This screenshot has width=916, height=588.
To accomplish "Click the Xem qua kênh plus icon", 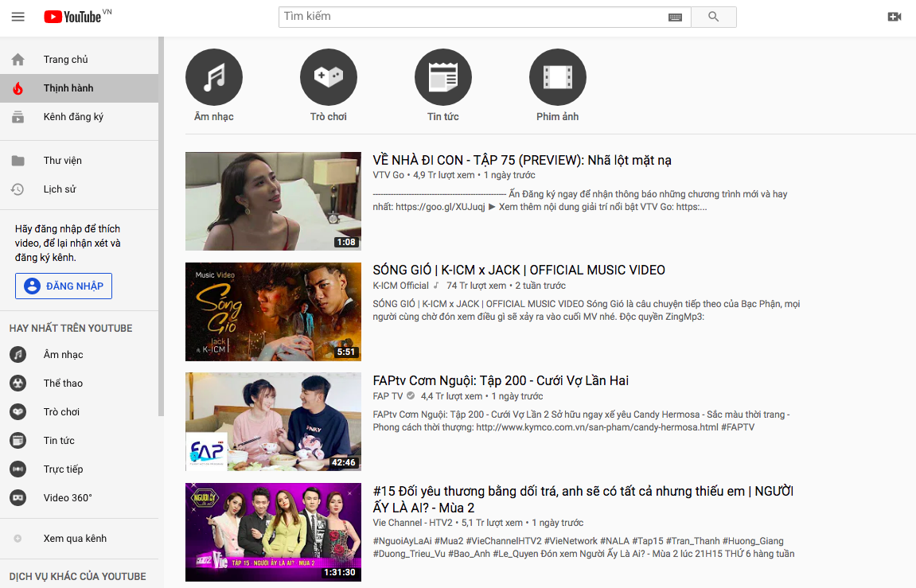I will tap(18, 539).
